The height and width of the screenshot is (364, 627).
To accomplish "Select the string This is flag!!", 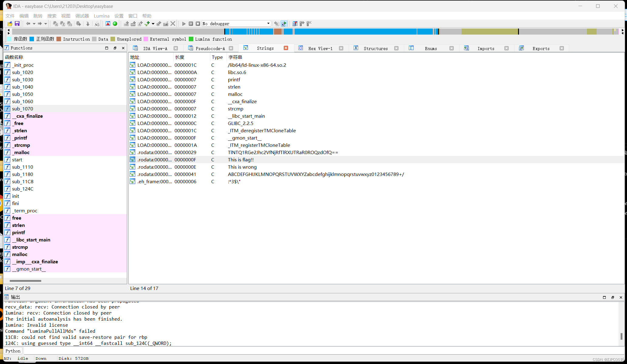I will pyautogui.click(x=241, y=160).
